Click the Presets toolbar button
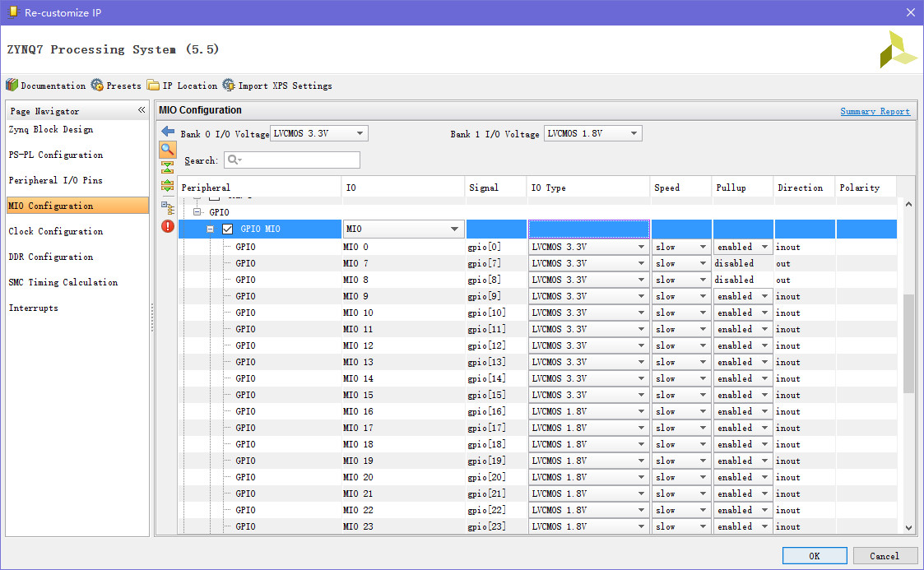This screenshot has height=570, width=924. [117, 86]
